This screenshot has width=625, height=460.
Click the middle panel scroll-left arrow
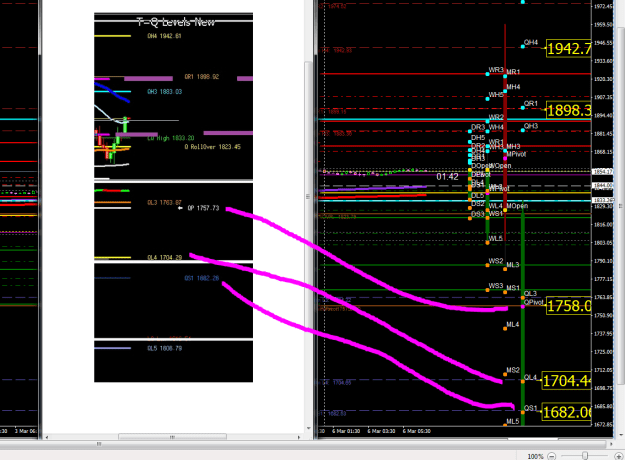pos(47,437)
